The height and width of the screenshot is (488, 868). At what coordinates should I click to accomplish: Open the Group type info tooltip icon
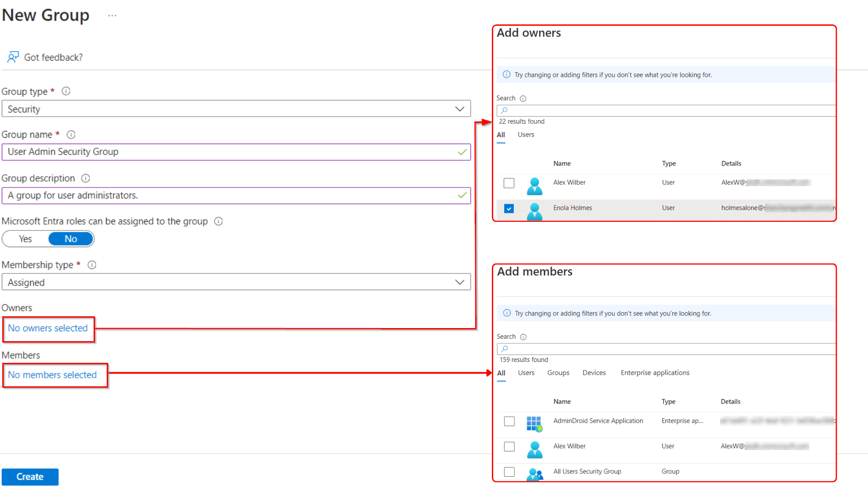(x=66, y=91)
